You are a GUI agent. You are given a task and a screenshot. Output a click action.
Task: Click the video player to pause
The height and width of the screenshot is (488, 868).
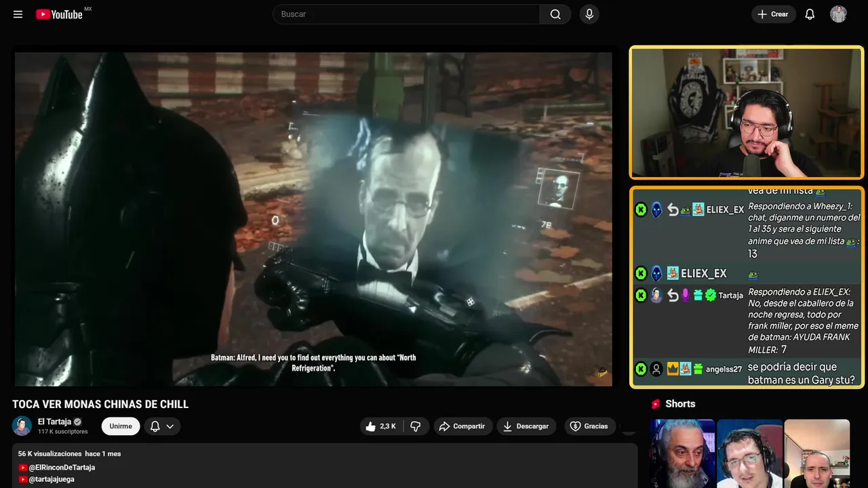[313, 219]
